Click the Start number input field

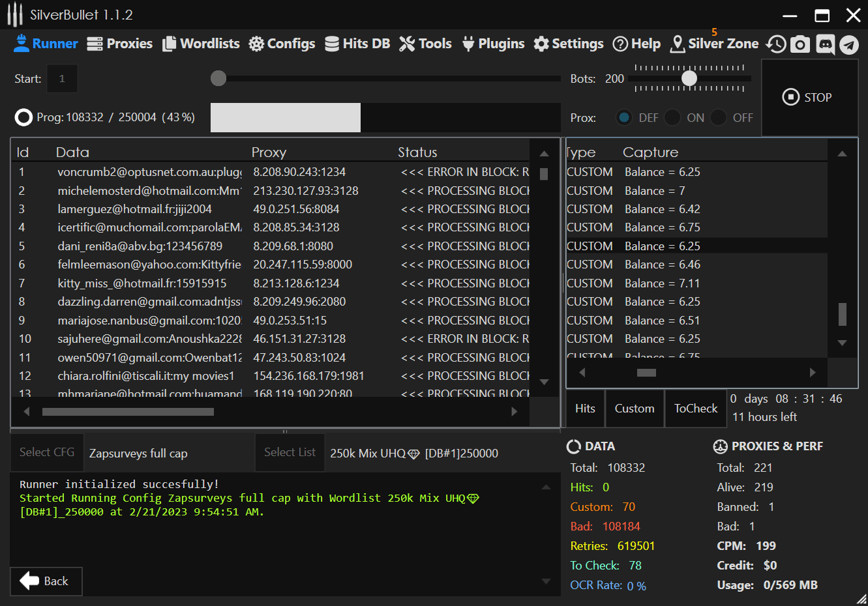tap(62, 79)
